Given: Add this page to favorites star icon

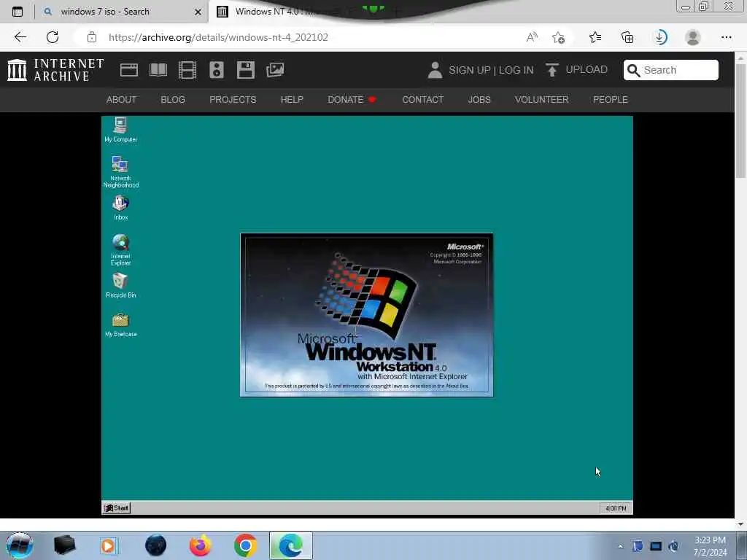Looking at the screenshot, I should pyautogui.click(x=558, y=37).
